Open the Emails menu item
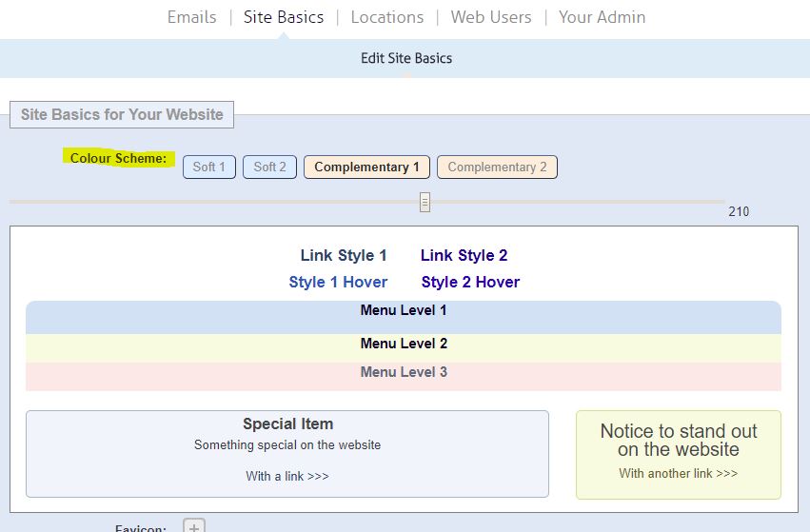Screen dimensions: 810x532 [x=191, y=17]
